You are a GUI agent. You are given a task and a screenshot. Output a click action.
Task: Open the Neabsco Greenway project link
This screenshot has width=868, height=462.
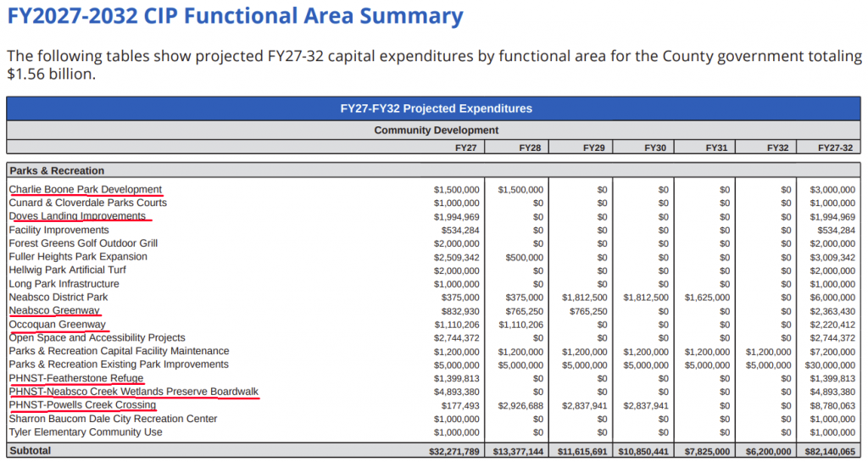(x=54, y=311)
